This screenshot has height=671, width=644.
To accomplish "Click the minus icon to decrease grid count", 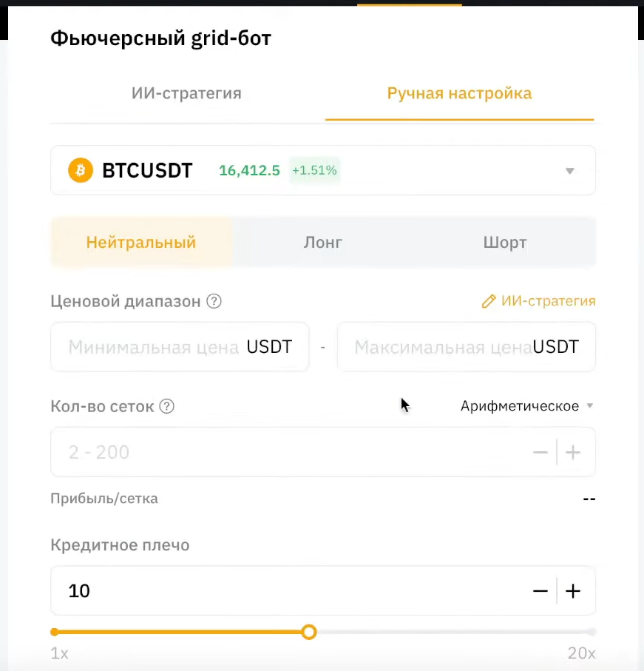I will tap(540, 452).
